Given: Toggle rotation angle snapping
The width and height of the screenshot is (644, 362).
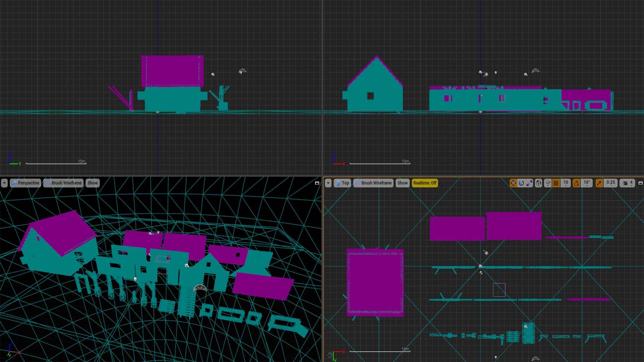Looking at the screenshot, I should click(576, 183).
